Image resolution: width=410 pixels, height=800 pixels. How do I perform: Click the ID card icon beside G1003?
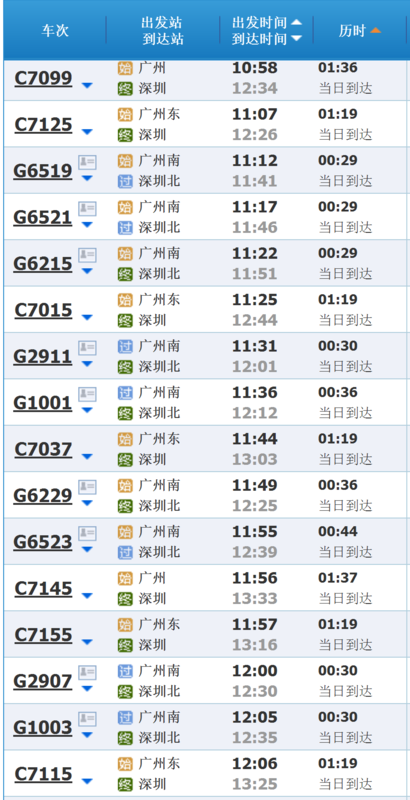(x=87, y=719)
